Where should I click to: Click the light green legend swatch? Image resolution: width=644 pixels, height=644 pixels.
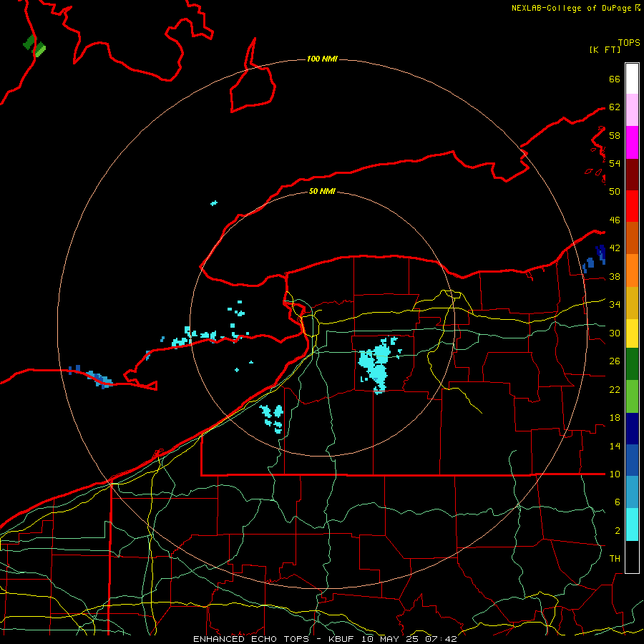coord(632,396)
